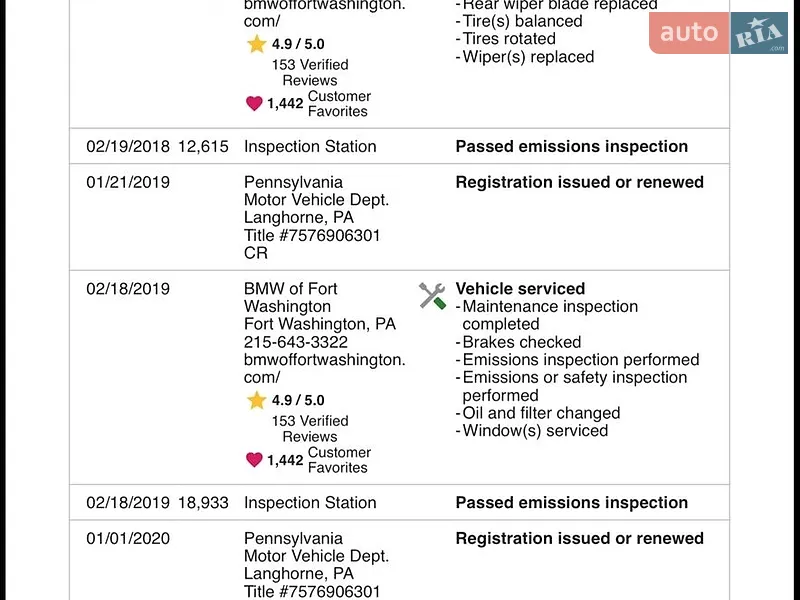Click 01/01/2020 Registration issued or renewed
800x600 pixels.
click(x=580, y=538)
